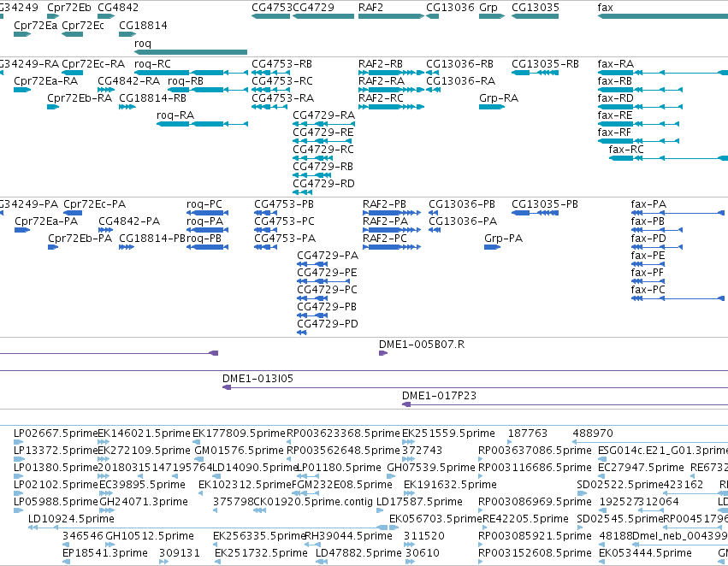Select transcript RAF2-RB
728x566 pixels.
392,73
